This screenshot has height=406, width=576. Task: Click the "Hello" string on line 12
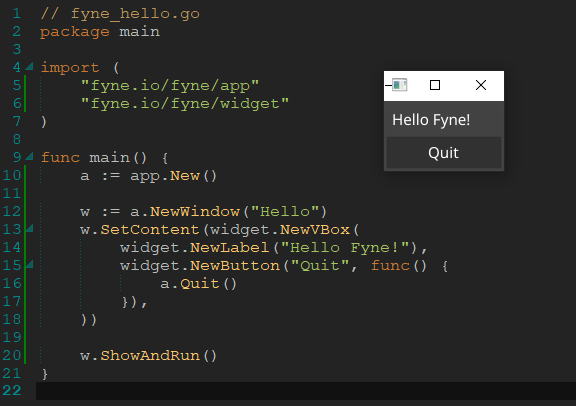click(285, 212)
